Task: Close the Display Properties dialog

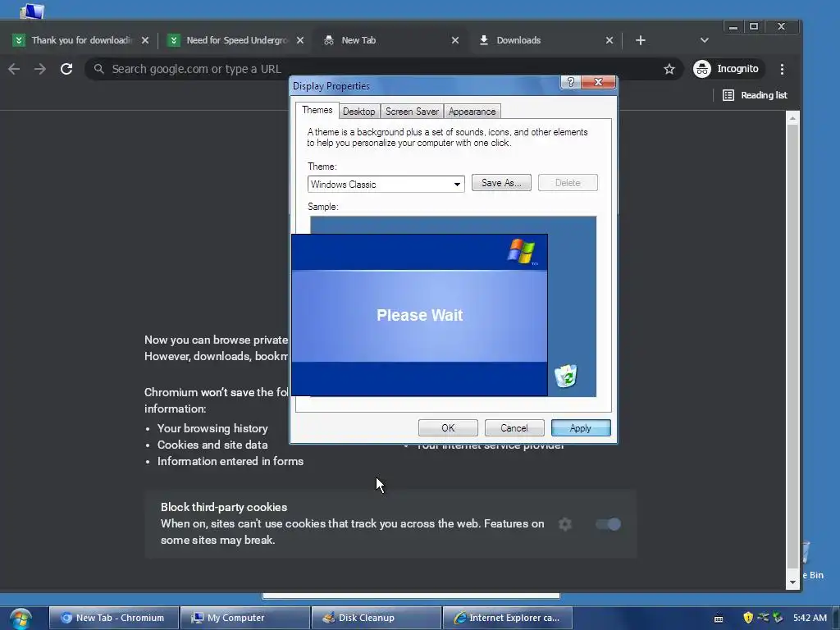Action: (x=598, y=82)
